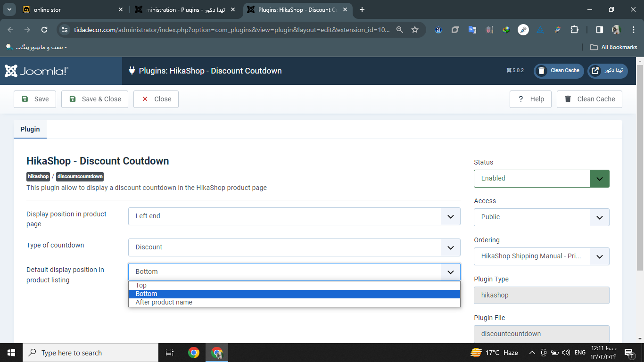This screenshot has height=362, width=644.
Task: Open the Chrome side panel
Action: (x=599, y=30)
